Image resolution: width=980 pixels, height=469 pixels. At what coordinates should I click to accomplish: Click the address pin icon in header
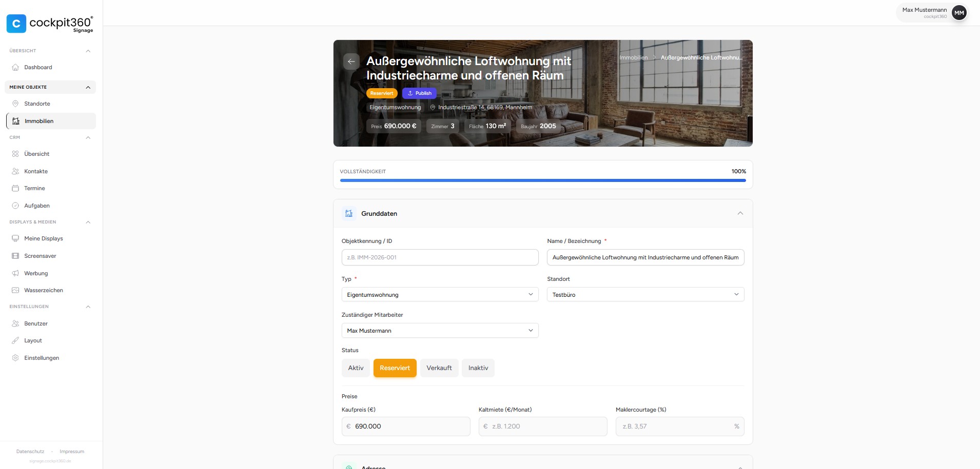coord(433,107)
